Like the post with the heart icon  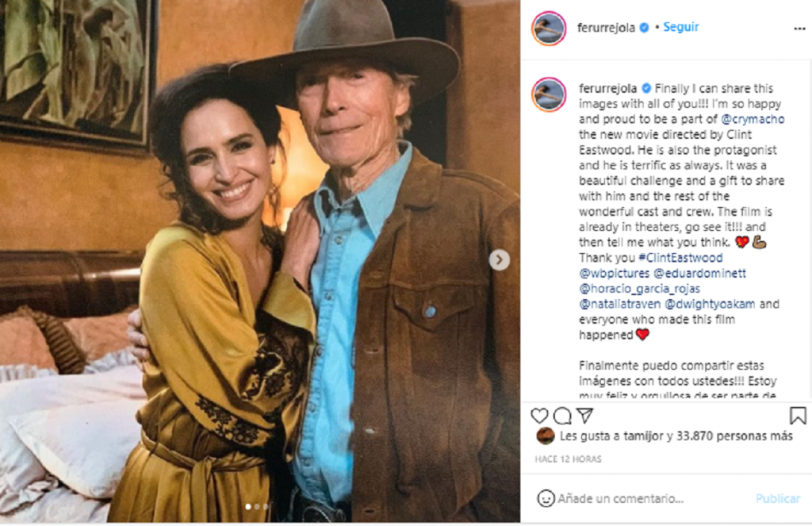[x=539, y=416]
